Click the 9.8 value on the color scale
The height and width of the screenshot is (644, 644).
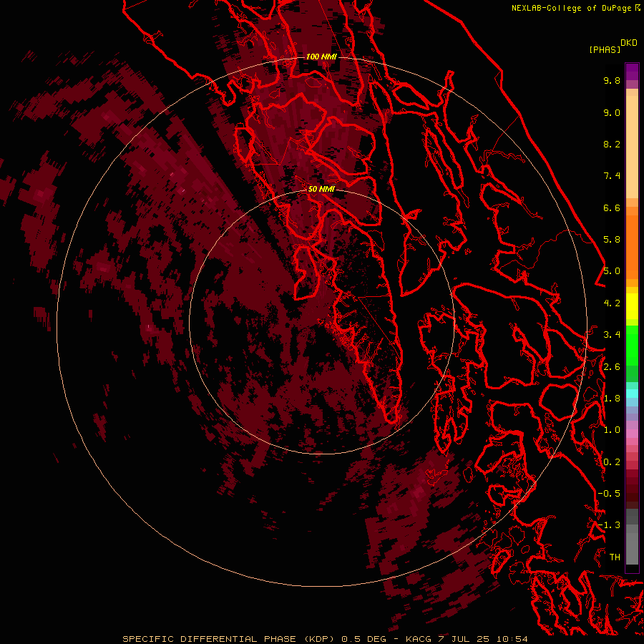[x=612, y=80]
